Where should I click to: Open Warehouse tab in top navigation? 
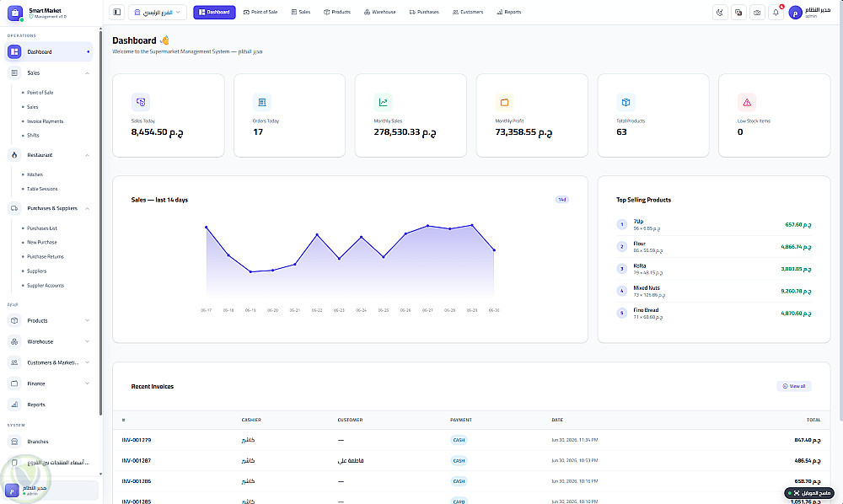[x=379, y=12]
